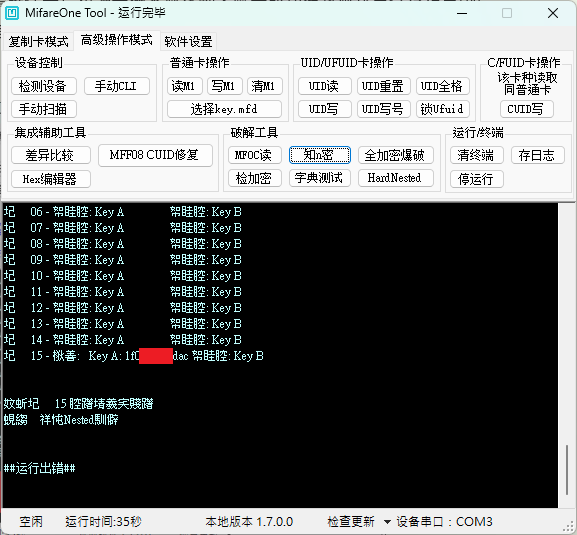
Task: Save log with 存日志
Action: (538, 155)
